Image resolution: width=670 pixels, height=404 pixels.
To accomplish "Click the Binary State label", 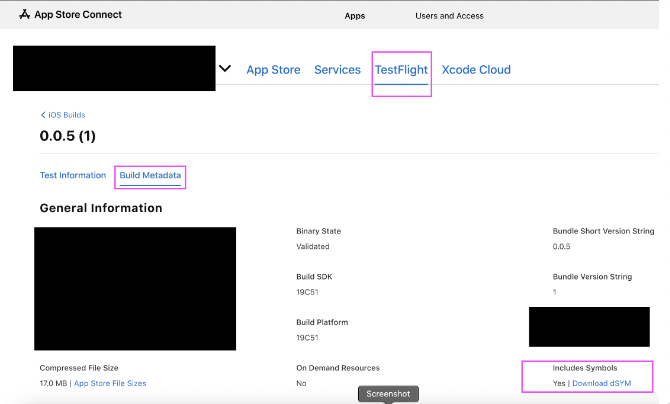I will 318,231.
